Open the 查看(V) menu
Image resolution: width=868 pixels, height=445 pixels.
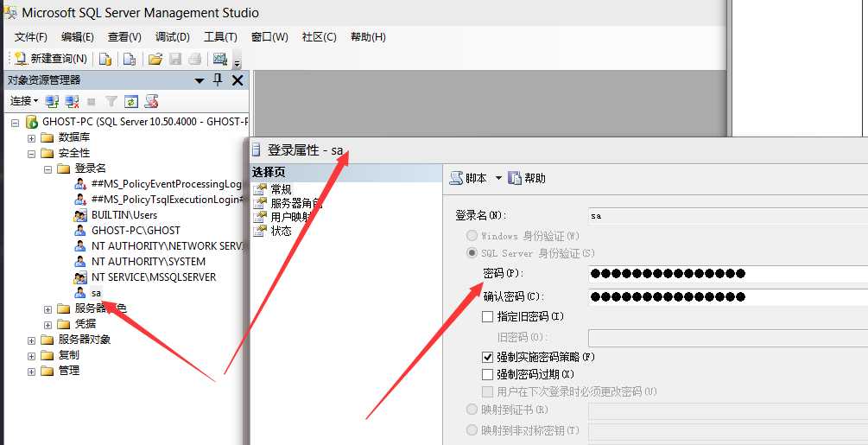tap(124, 37)
